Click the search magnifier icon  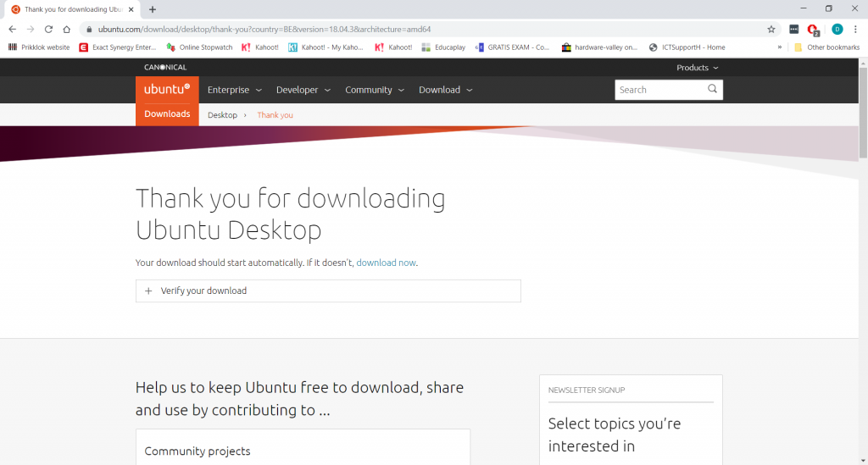[712, 89]
